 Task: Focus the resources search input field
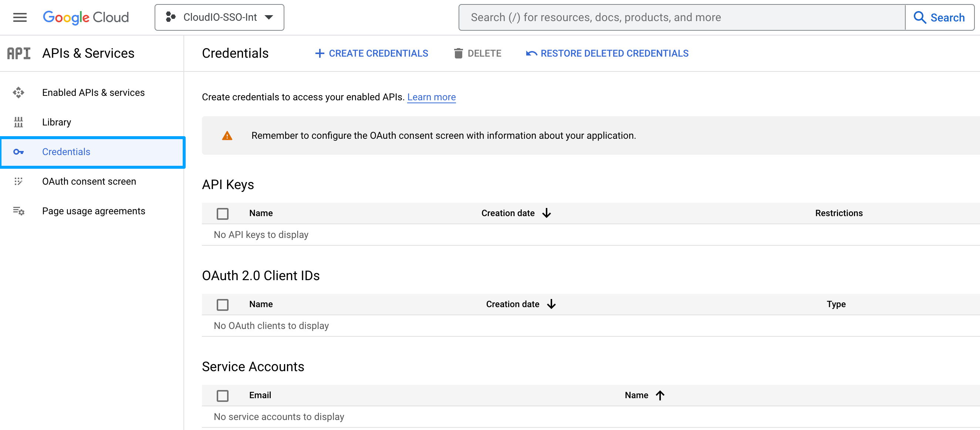tap(681, 17)
